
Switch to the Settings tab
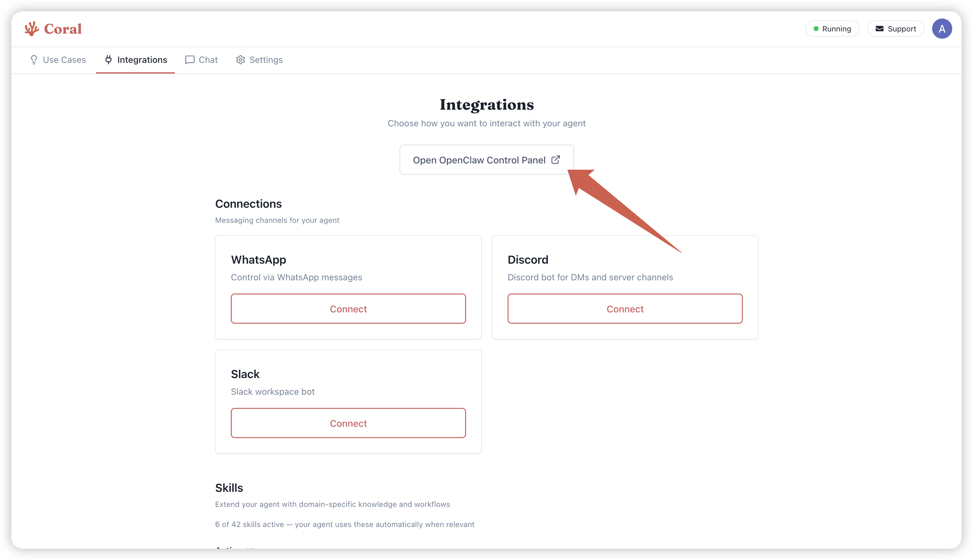[x=265, y=60]
